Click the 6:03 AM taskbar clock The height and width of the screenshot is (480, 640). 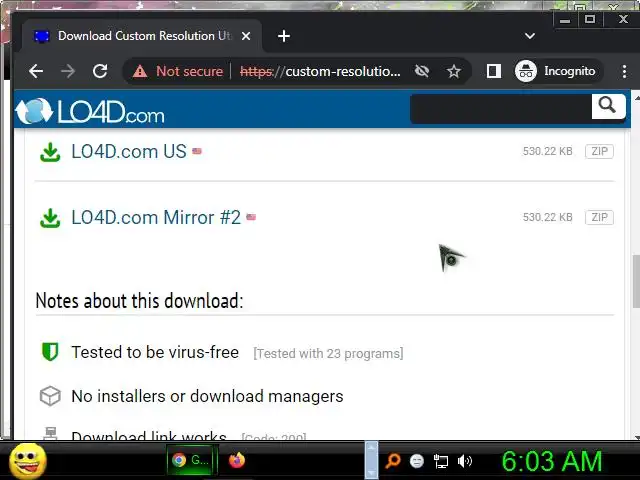pos(552,461)
